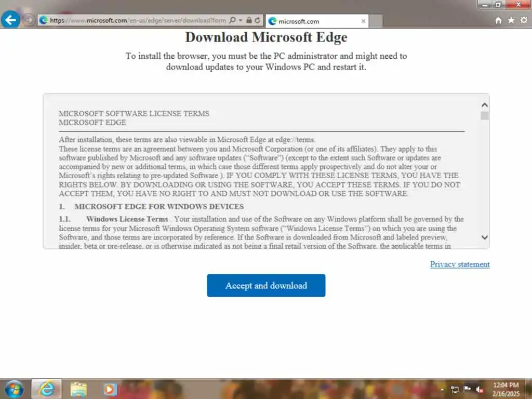The width and height of the screenshot is (532, 399).
Task: Go back with the browser Back arrow
Action: pyautogui.click(x=10, y=20)
